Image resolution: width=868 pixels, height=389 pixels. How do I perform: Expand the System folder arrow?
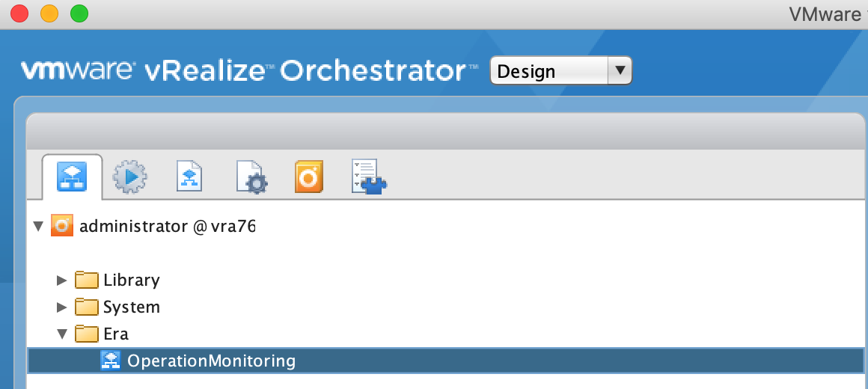point(61,307)
